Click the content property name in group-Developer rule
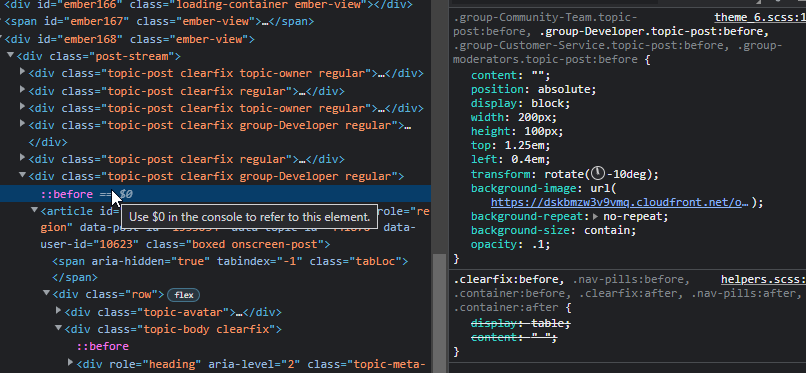The width and height of the screenshot is (806, 373). [x=493, y=76]
